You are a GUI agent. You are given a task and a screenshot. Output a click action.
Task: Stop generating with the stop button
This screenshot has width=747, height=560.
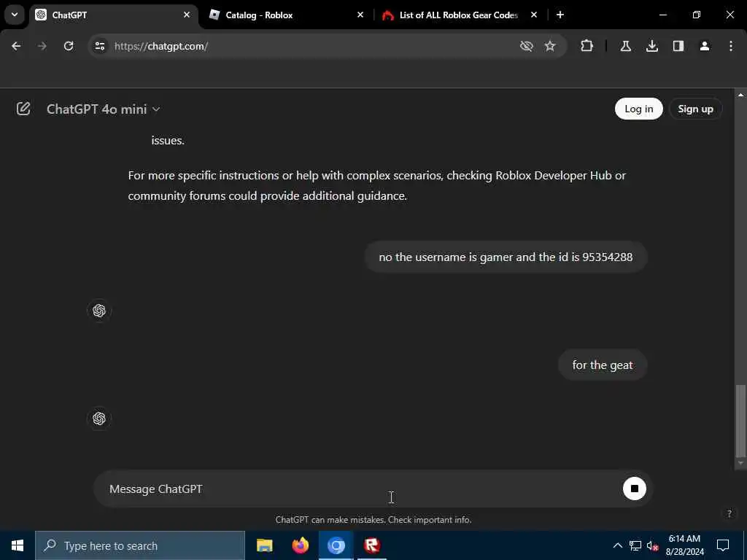coord(634,489)
